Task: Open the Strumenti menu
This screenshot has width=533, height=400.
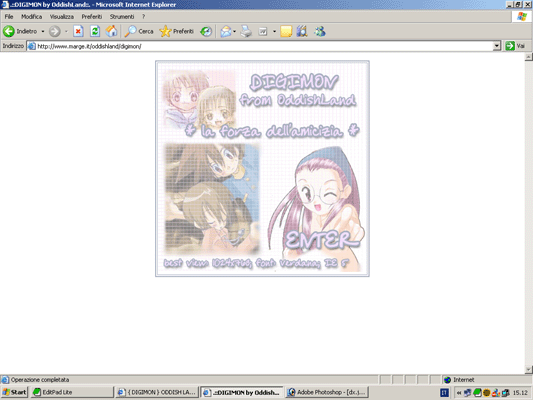Action: (x=122, y=17)
